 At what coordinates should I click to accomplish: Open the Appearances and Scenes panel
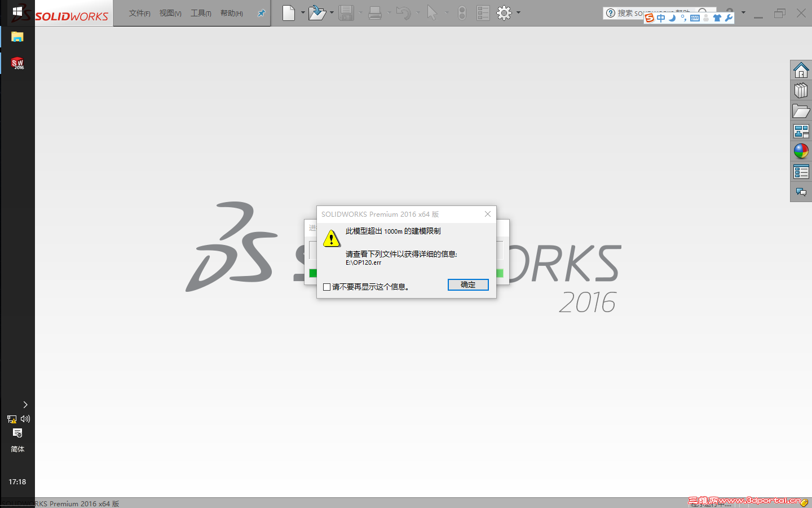(x=801, y=151)
